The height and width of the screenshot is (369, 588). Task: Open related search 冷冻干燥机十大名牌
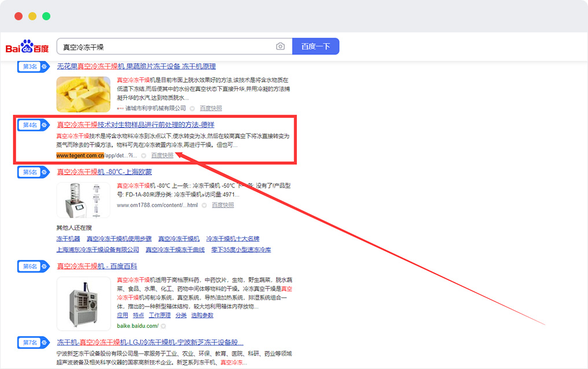pos(233,239)
